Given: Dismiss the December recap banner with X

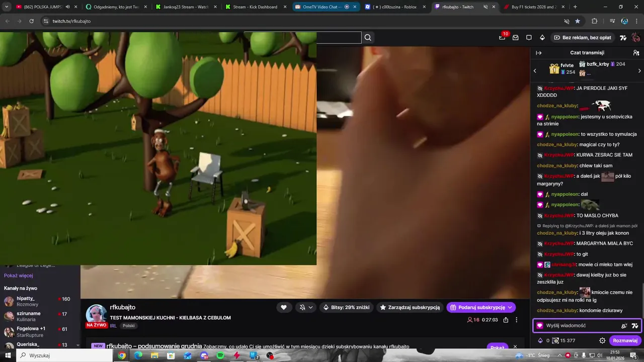Looking at the screenshot, I should [515, 347].
